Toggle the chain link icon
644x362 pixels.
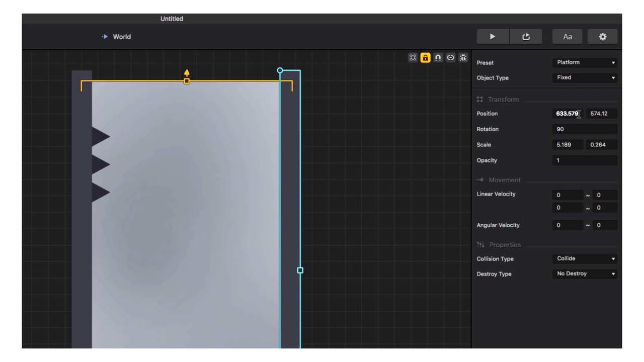click(450, 57)
